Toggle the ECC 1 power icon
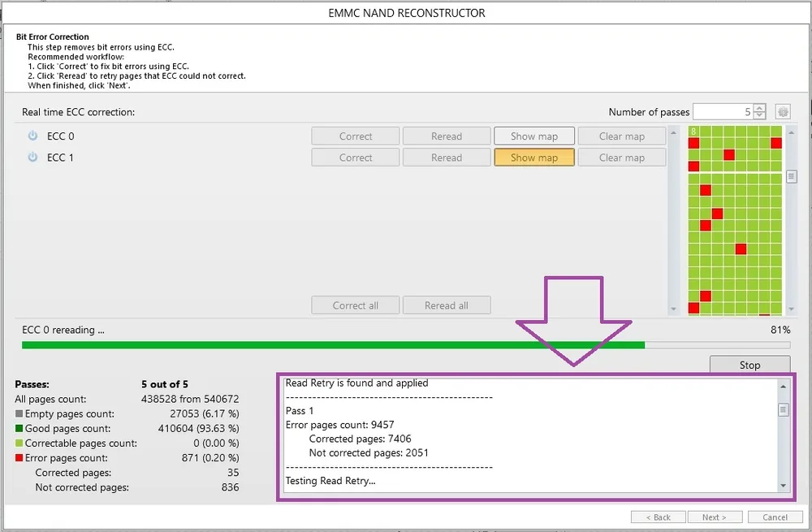 click(x=32, y=157)
